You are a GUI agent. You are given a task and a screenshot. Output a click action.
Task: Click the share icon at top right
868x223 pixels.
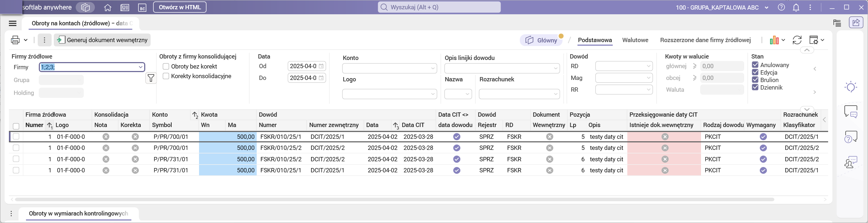[x=856, y=22]
